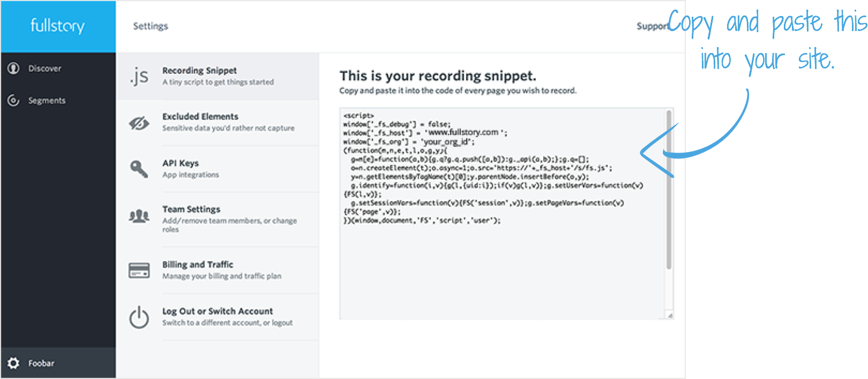Screen dimensions: 868x379
Task: Click the fullstory logo
Action: (x=57, y=26)
